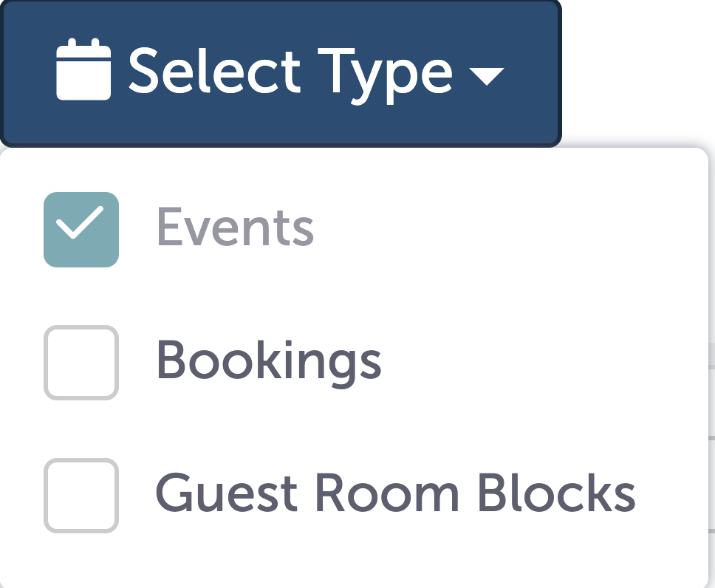Click the Events option label
Image resolution: width=715 pixels, height=588 pixels.
pos(235,228)
